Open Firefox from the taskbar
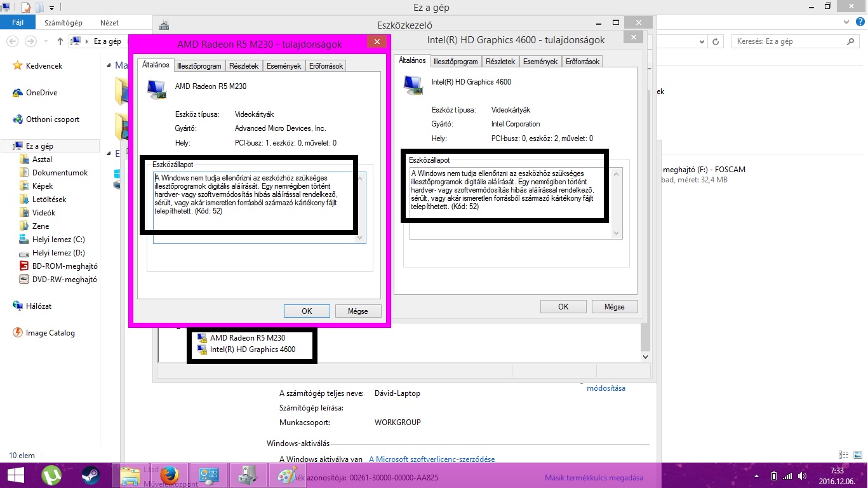Screen dimensions: 868x488 pyautogui.click(x=169, y=475)
